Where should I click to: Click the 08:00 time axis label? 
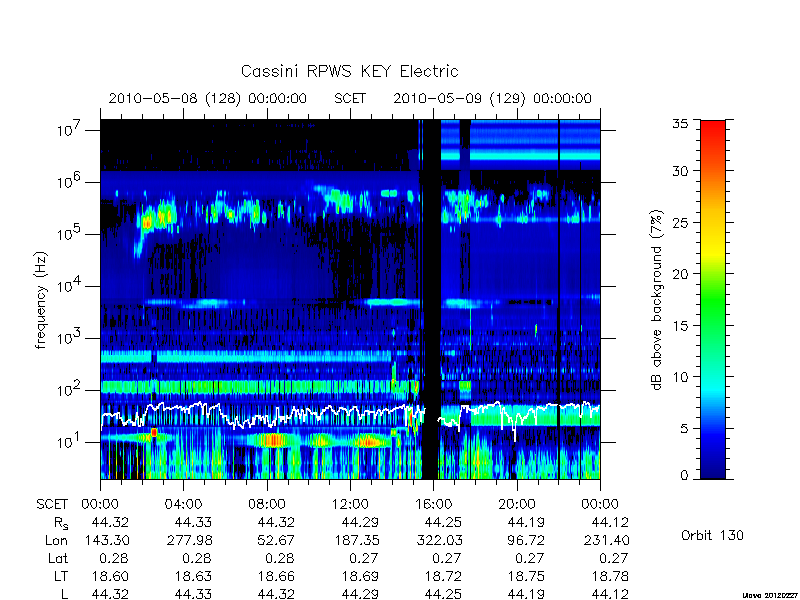267,504
